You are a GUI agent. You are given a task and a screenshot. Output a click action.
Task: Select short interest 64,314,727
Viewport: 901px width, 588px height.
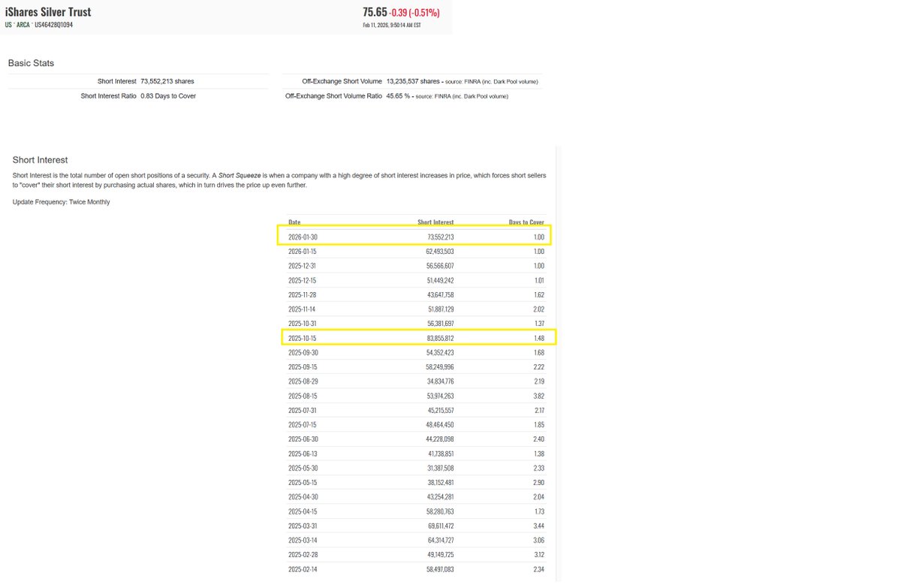coord(439,541)
